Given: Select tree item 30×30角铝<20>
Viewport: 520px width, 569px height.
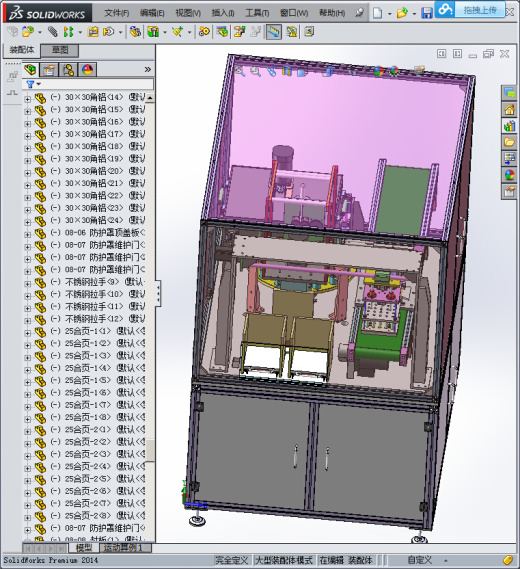Looking at the screenshot, I should pyautogui.click(x=94, y=171).
